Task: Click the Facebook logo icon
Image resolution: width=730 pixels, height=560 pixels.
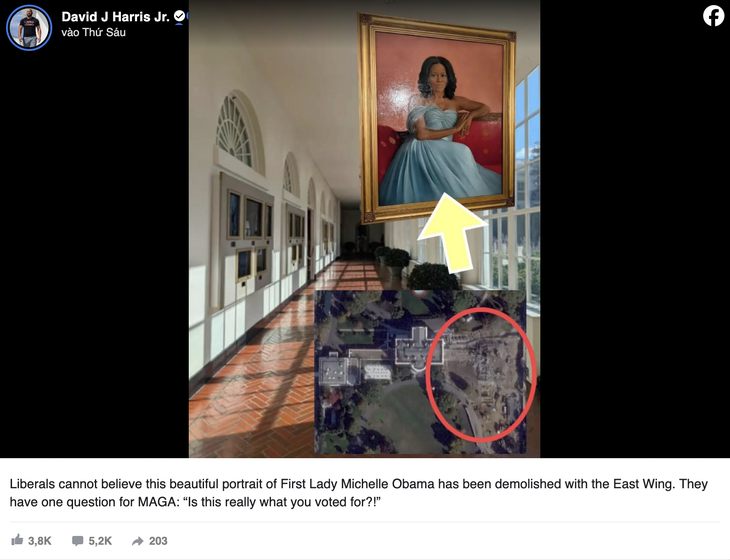Action: coord(713,16)
